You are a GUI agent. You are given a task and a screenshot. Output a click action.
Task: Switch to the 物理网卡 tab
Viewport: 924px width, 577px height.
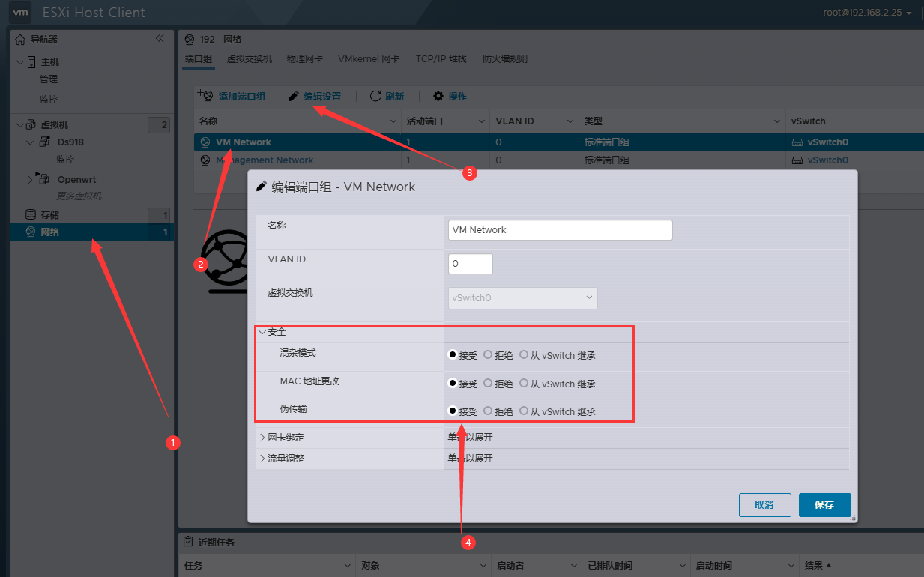click(x=305, y=58)
